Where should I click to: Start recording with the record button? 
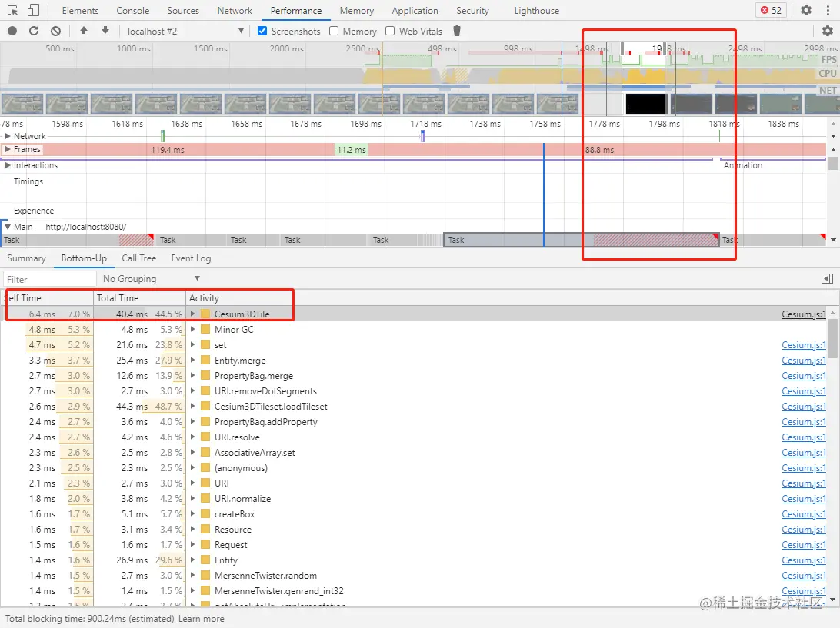12,31
